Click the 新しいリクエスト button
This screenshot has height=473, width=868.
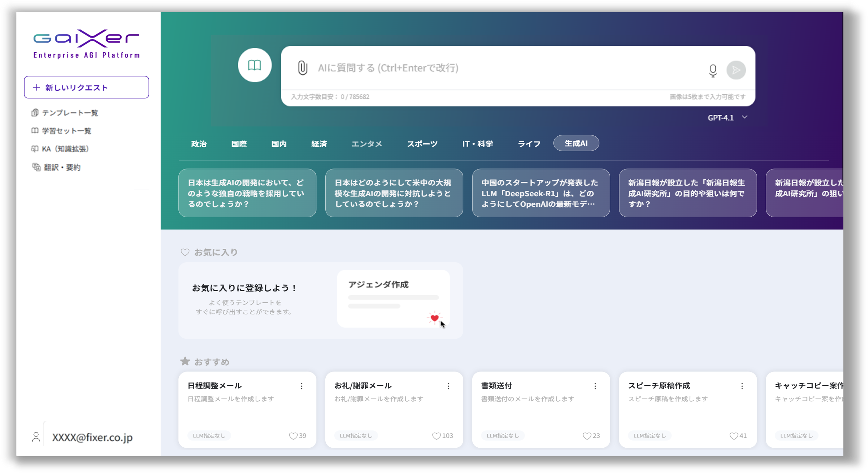[86, 87]
